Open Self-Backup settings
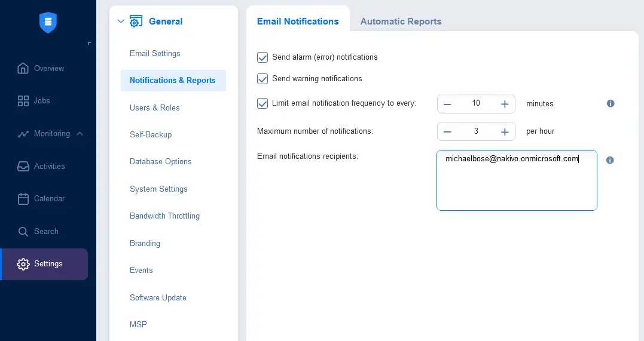The width and height of the screenshot is (644, 341). click(x=151, y=134)
